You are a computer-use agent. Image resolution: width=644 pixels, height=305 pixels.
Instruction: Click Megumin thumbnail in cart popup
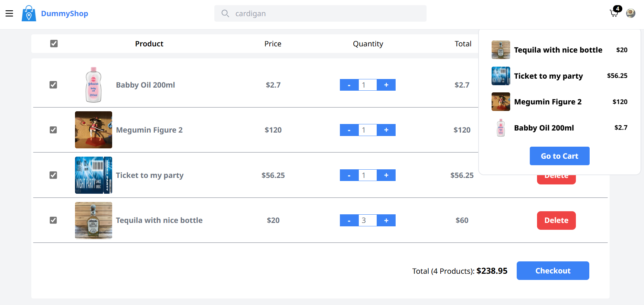501,102
